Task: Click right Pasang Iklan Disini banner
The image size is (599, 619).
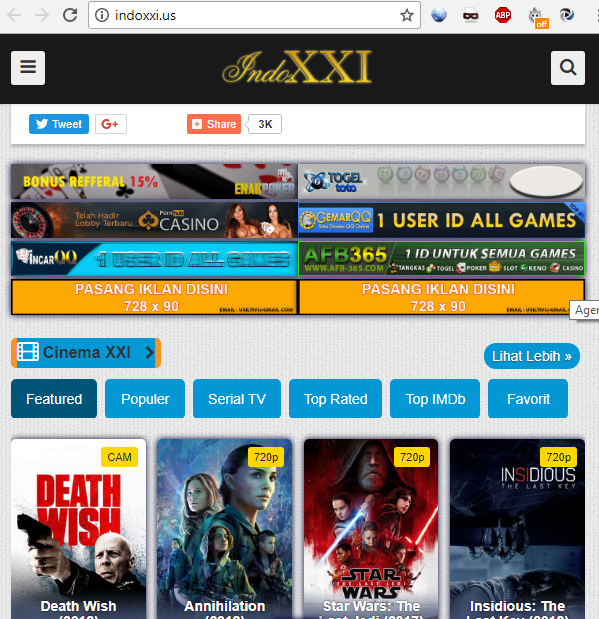Action: click(441, 297)
